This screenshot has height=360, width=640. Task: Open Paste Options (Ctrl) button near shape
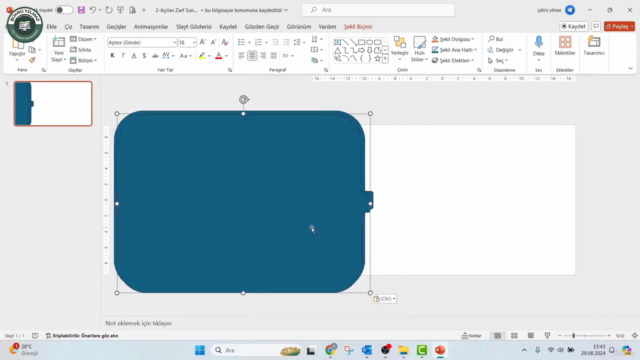point(384,299)
